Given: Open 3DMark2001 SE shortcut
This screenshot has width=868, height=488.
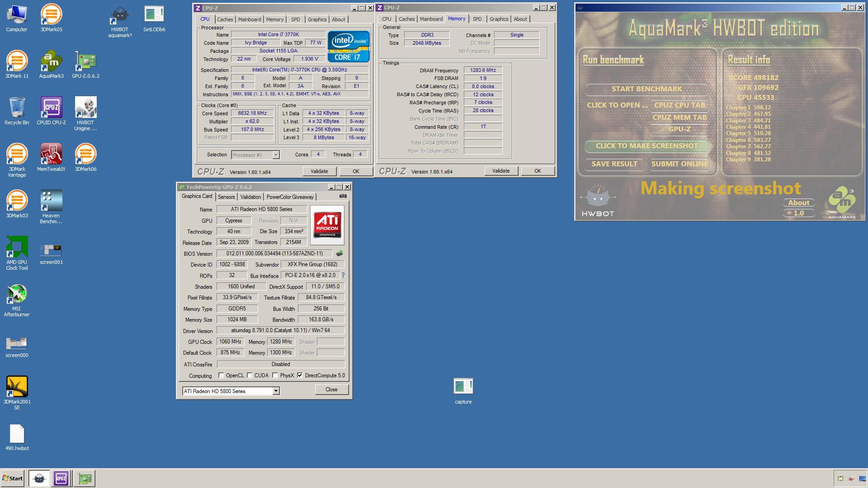Looking at the screenshot, I should (17, 393).
